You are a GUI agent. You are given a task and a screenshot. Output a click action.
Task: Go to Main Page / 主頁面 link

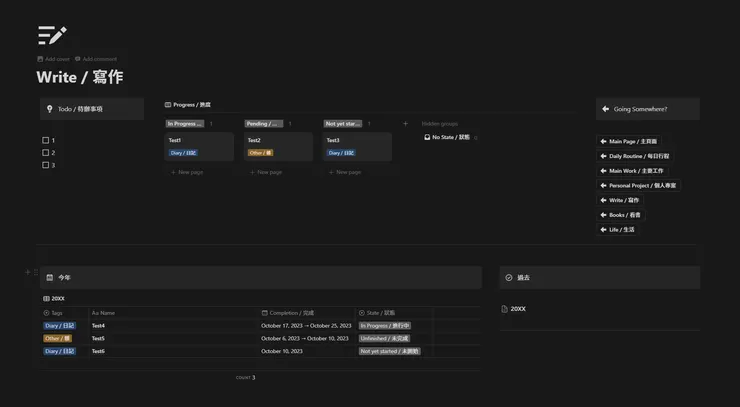point(629,141)
